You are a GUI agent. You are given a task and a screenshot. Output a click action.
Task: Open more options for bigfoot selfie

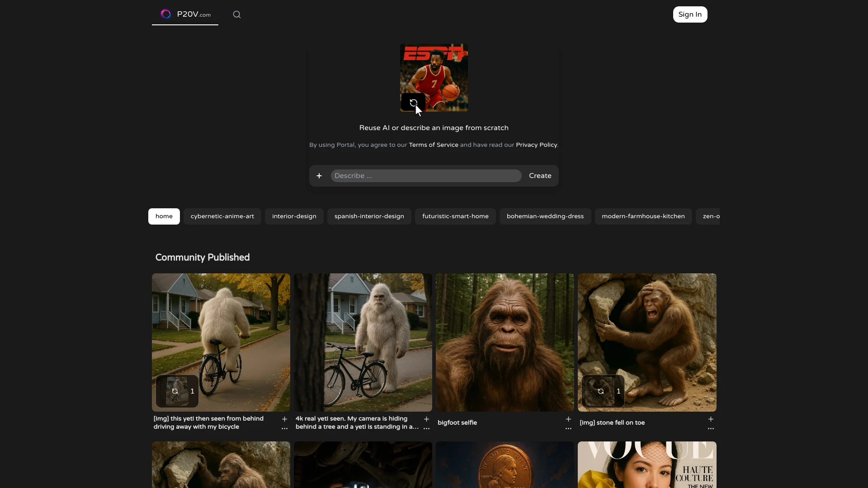point(568,428)
